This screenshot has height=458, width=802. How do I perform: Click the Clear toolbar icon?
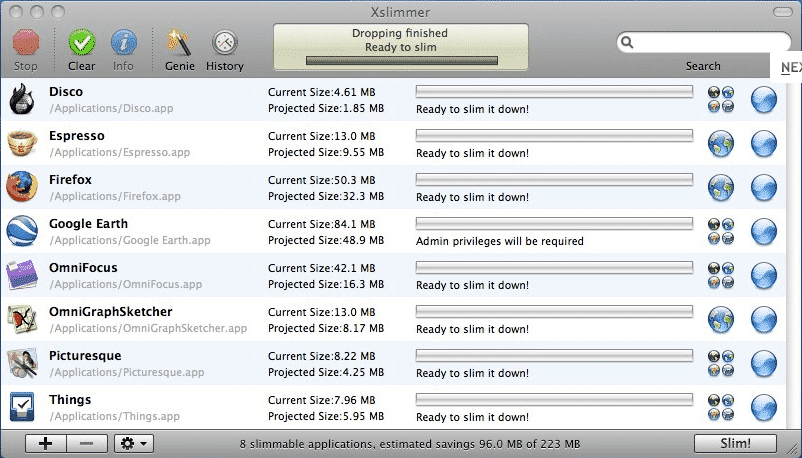click(x=81, y=45)
